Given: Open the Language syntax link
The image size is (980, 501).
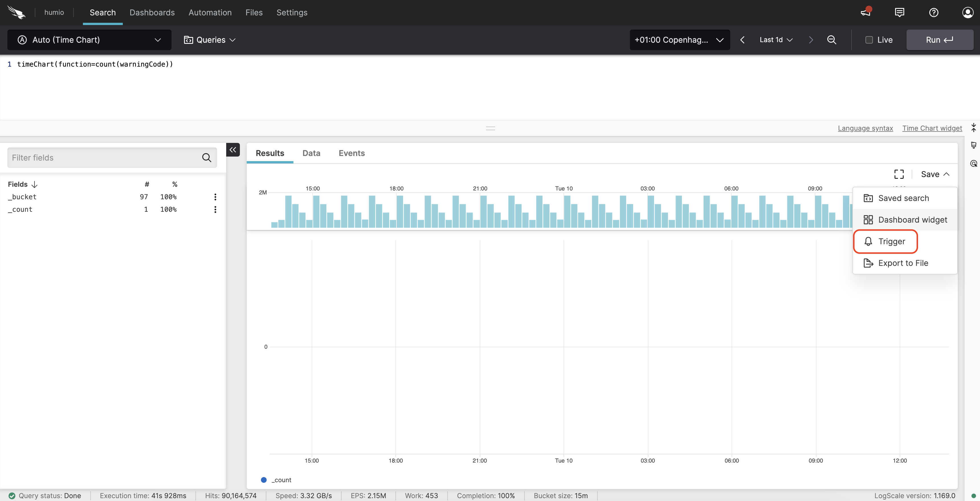Looking at the screenshot, I should (865, 128).
